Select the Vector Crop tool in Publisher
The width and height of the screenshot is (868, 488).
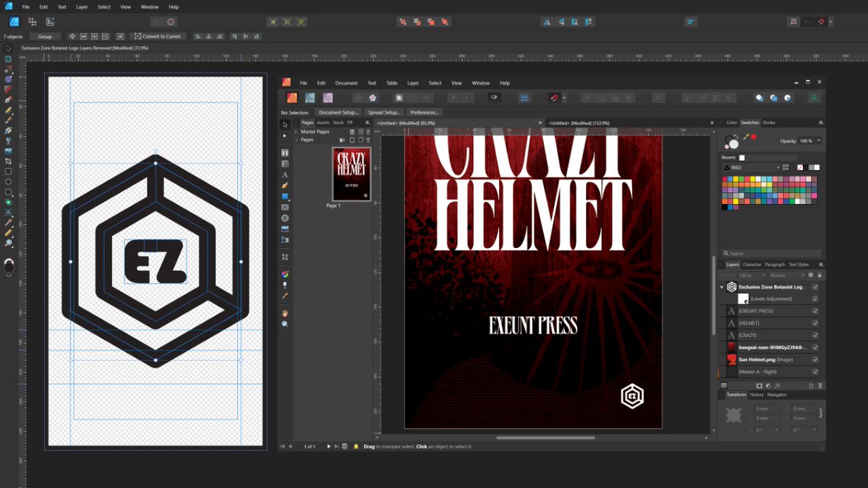coord(285,257)
